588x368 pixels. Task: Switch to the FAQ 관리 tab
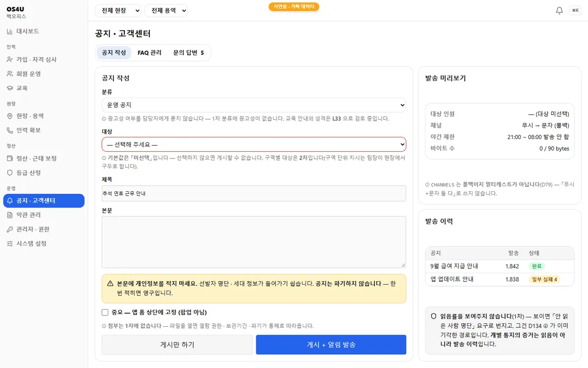pos(149,53)
